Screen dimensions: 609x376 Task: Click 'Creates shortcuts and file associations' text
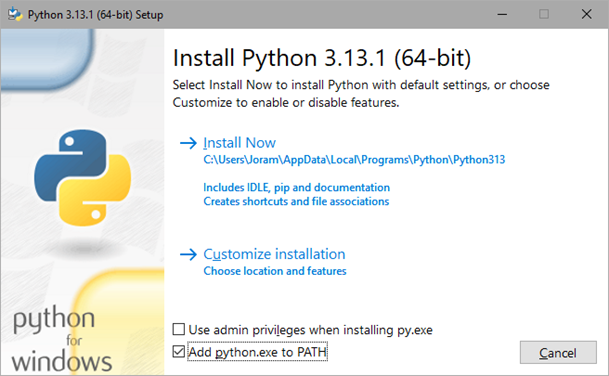point(296,201)
